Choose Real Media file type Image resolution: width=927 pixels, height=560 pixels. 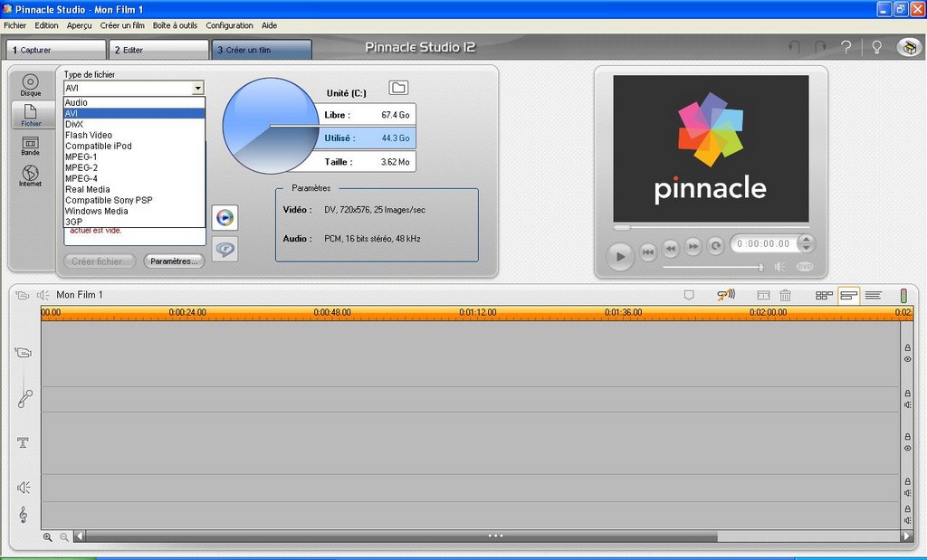click(134, 190)
